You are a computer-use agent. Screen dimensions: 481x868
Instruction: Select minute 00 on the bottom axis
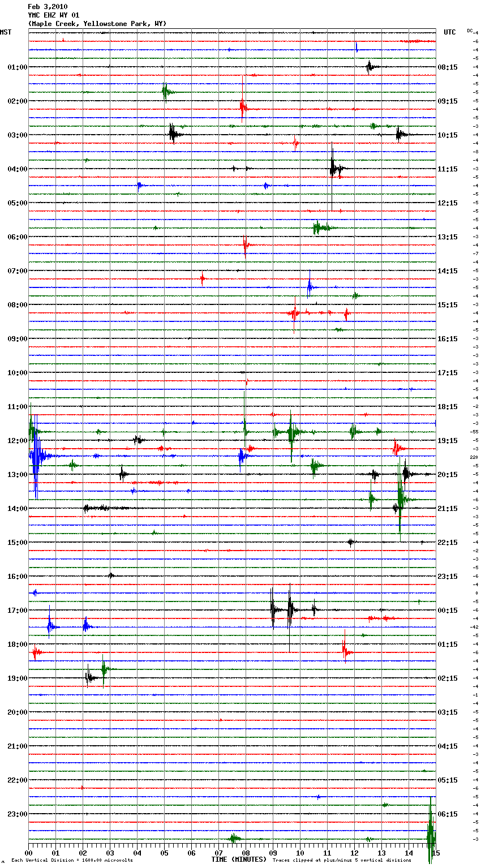click(x=29, y=853)
